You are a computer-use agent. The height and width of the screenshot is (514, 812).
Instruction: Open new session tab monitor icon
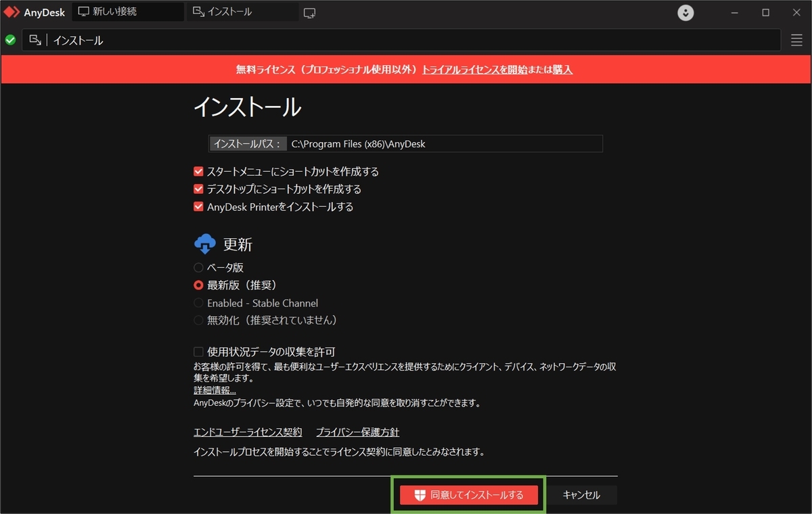309,12
